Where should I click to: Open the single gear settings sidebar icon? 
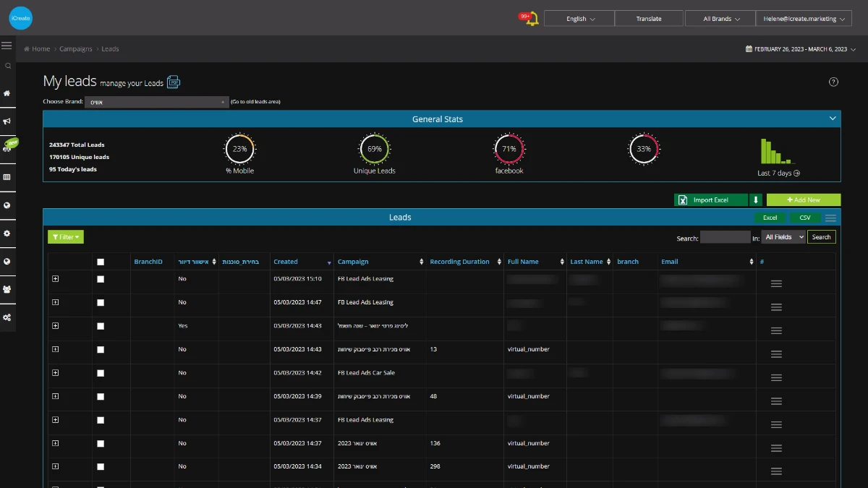coord(7,234)
